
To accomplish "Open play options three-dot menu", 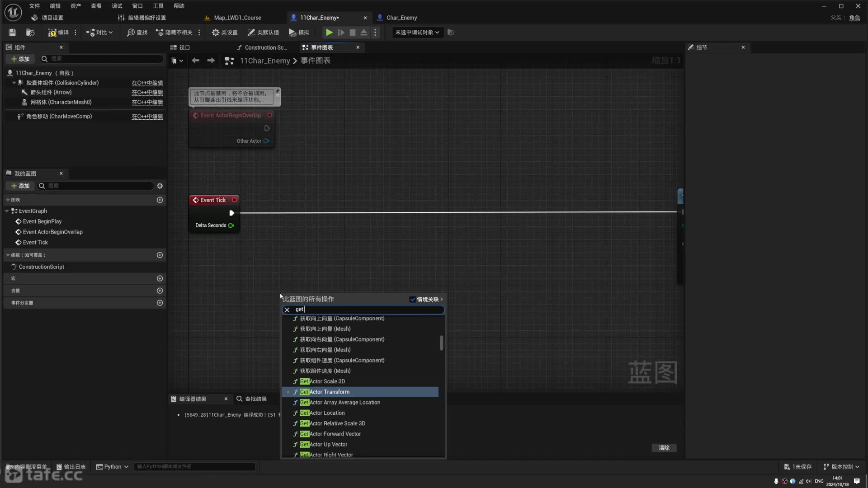I will 375,32.
